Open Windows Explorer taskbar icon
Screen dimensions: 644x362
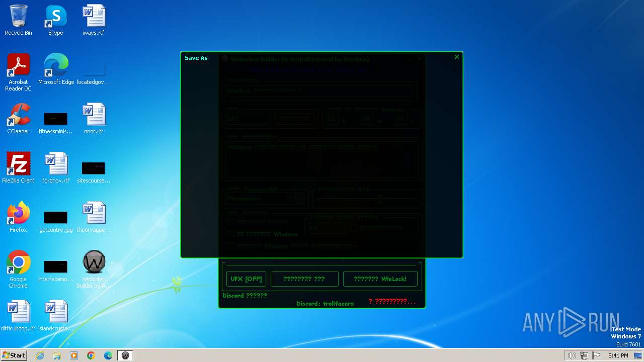click(x=57, y=355)
